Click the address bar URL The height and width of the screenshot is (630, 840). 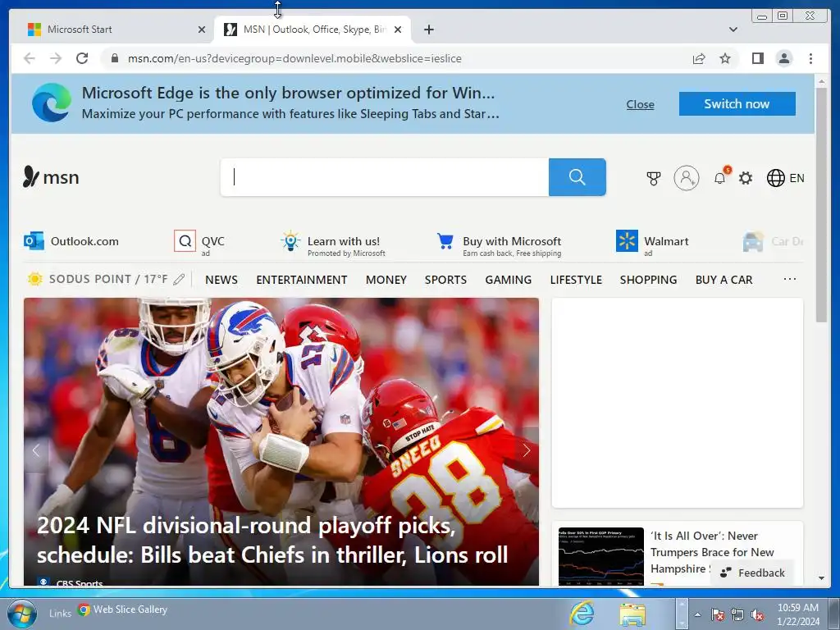(x=294, y=58)
